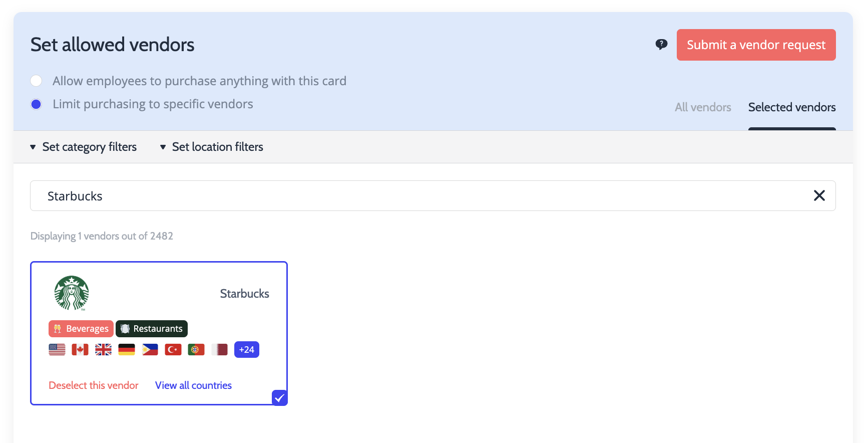Image resolution: width=868 pixels, height=443 pixels.
Task: Click the Set allowed vendors heading
Action: click(112, 45)
